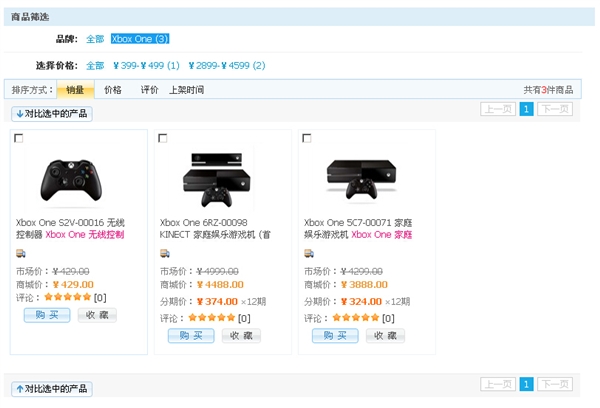Click 购买 for the 5C7-00071 console
The width and height of the screenshot is (600, 408).
point(335,336)
